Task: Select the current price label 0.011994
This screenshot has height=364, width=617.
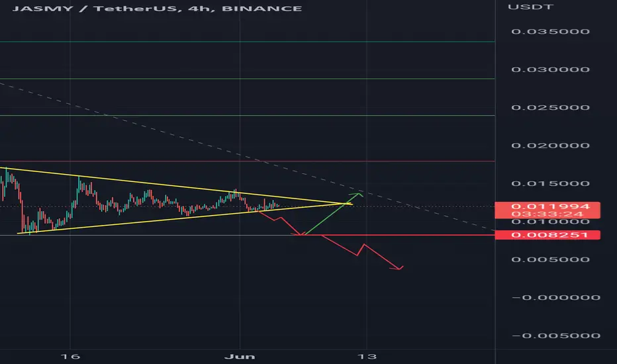Action: point(550,206)
